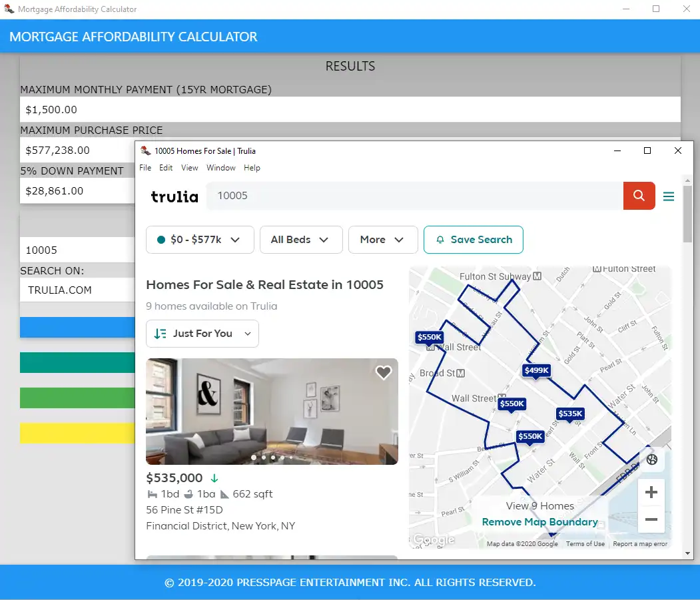Open the Edit menu
Image resolution: width=700 pixels, height=600 pixels.
pyautogui.click(x=166, y=168)
